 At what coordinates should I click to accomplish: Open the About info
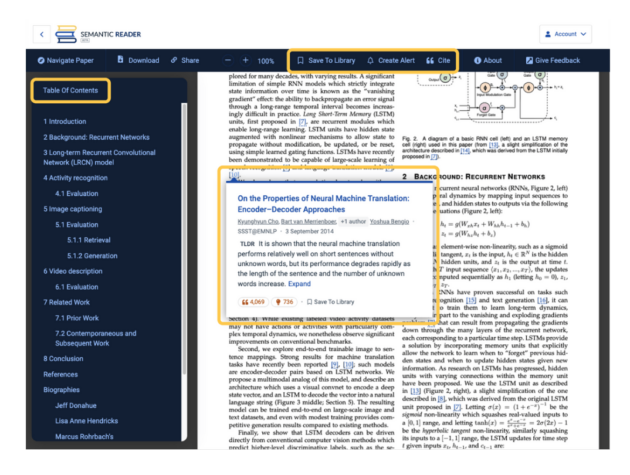[x=488, y=60]
